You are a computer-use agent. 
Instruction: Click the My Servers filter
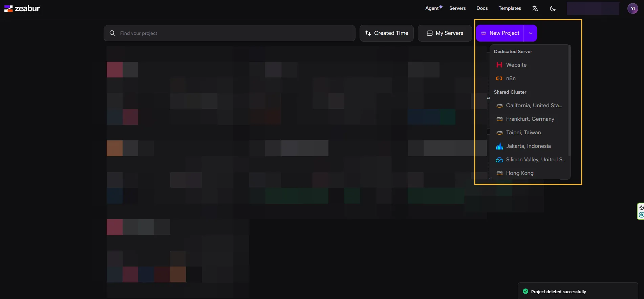coord(445,33)
